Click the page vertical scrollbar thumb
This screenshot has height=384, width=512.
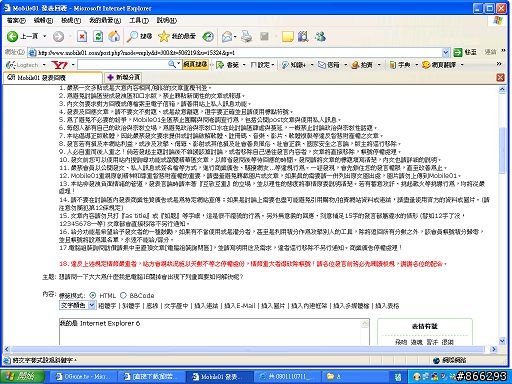click(502, 150)
